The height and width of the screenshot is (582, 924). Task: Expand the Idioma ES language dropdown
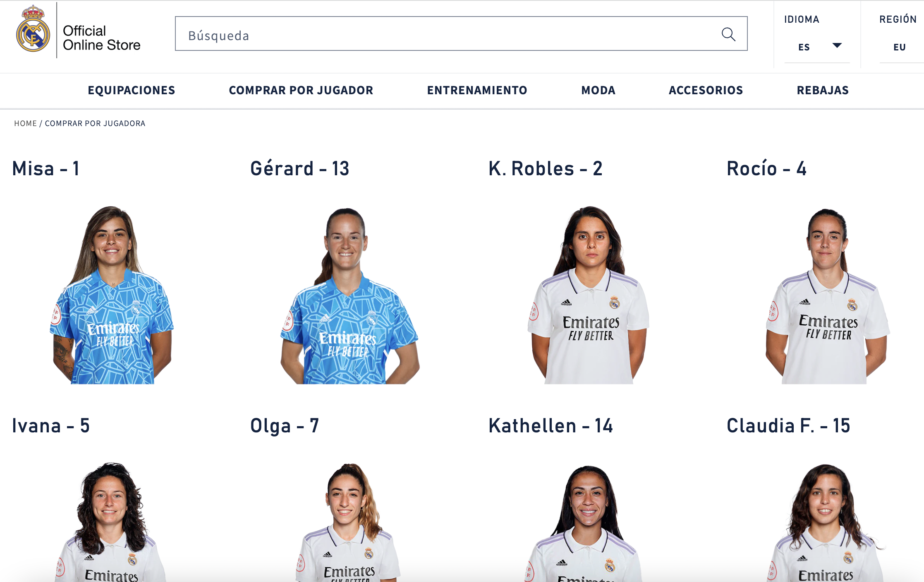point(817,47)
